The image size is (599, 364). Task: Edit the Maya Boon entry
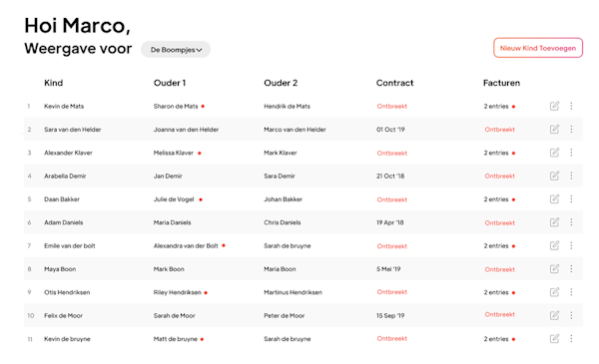pos(554,269)
